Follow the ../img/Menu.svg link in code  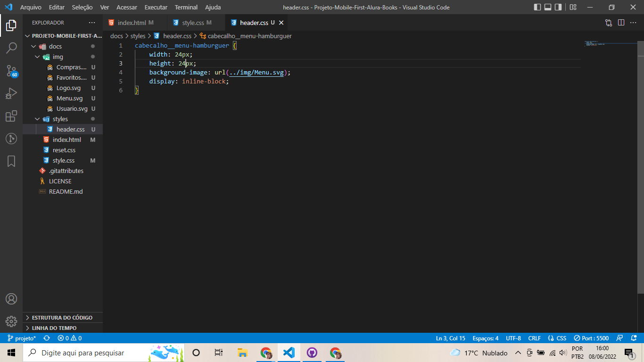256,72
